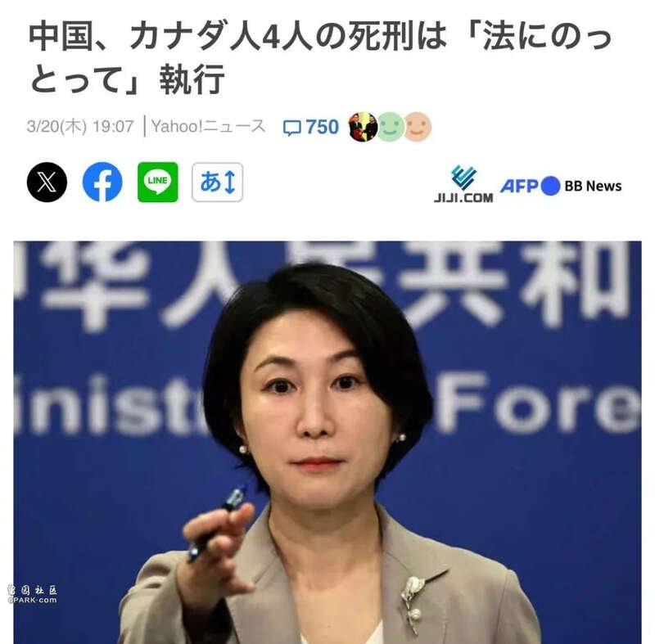Click the 3/20(木) 19:07 timestamp
The image size is (655, 644).
(80, 127)
